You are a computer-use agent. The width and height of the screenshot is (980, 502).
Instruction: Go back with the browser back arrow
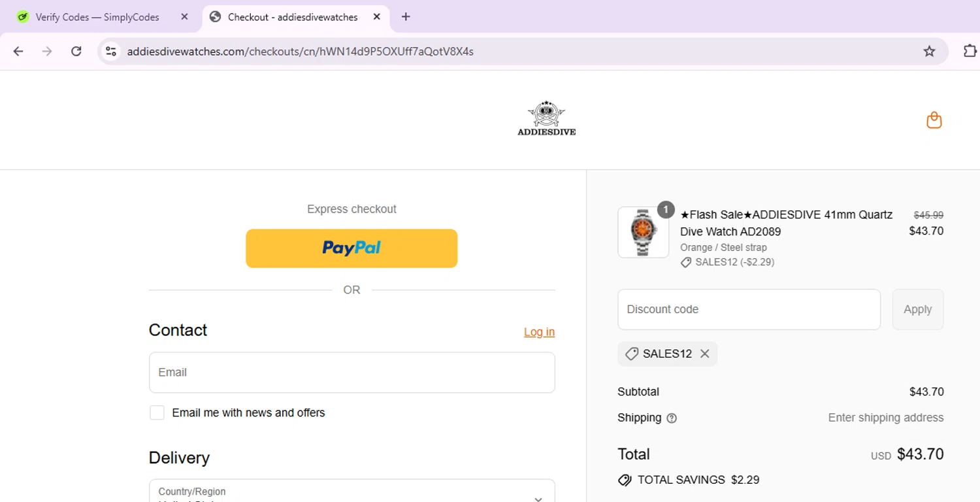(18, 51)
